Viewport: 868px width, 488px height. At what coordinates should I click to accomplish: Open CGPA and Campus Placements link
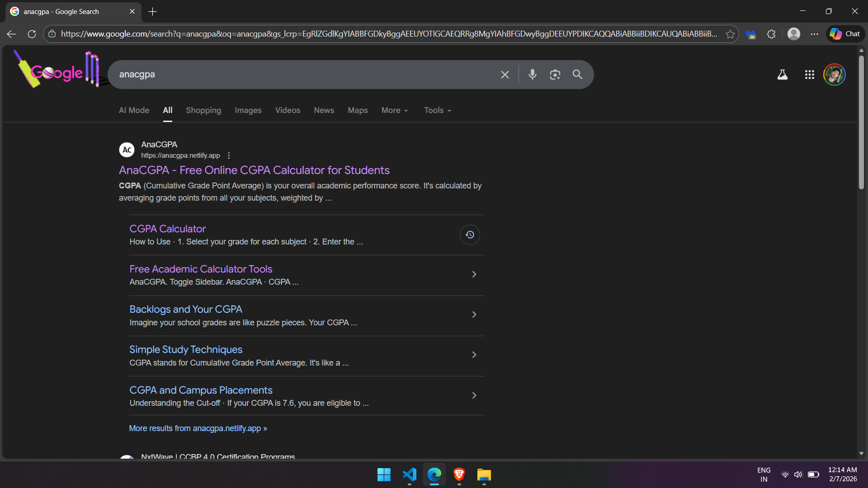(x=201, y=390)
